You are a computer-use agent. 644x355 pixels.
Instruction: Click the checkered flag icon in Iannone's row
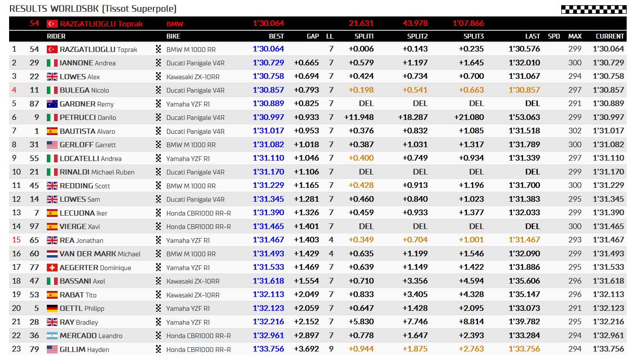tap(158, 63)
